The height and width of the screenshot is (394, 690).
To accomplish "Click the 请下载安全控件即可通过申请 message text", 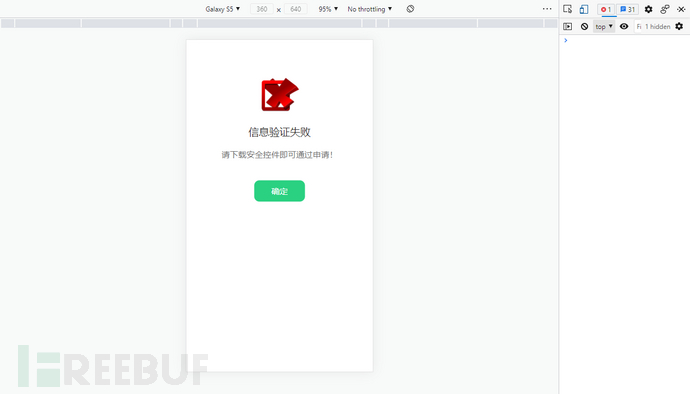I will (x=278, y=155).
